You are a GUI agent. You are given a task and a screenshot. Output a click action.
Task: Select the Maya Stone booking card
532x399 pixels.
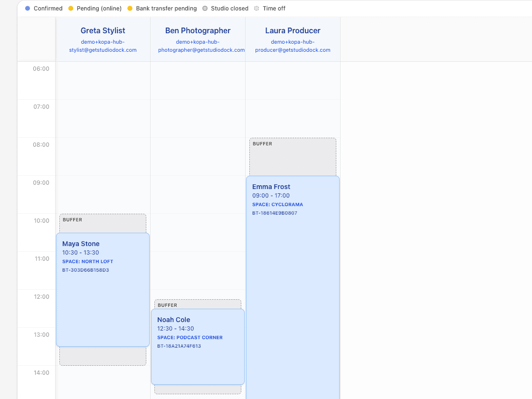(103, 285)
